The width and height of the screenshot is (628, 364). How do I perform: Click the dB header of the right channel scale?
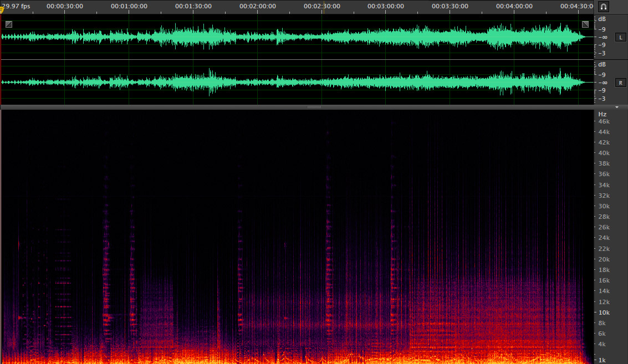point(602,64)
